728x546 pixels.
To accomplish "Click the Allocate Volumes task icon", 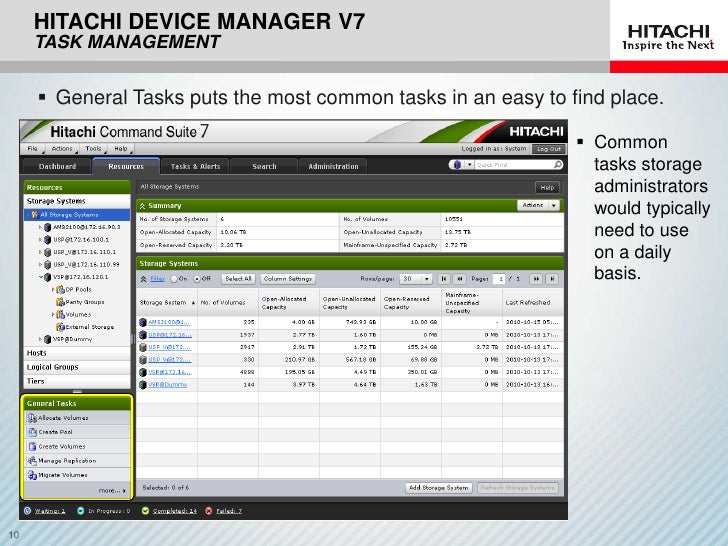I will (x=32, y=418).
